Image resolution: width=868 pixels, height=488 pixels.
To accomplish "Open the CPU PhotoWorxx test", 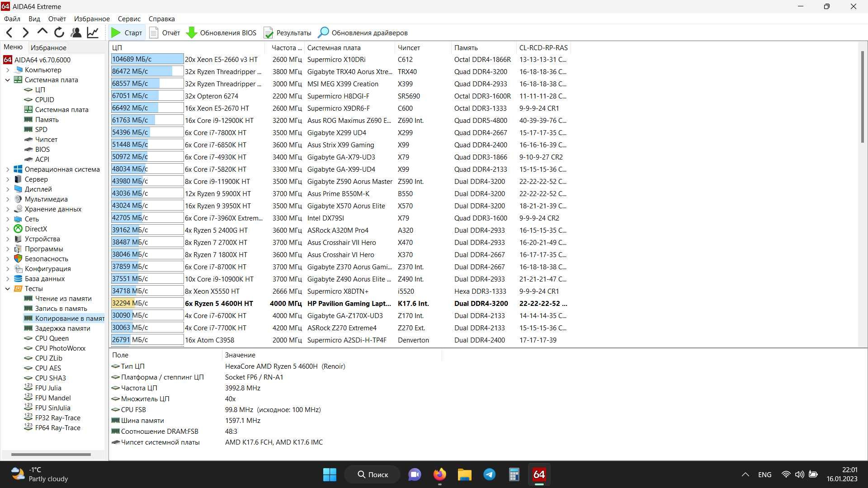I will click(x=55, y=348).
